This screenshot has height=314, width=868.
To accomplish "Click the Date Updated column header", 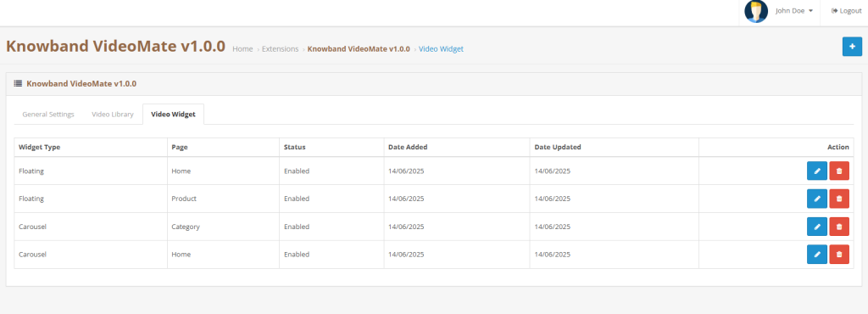I will coord(558,148).
